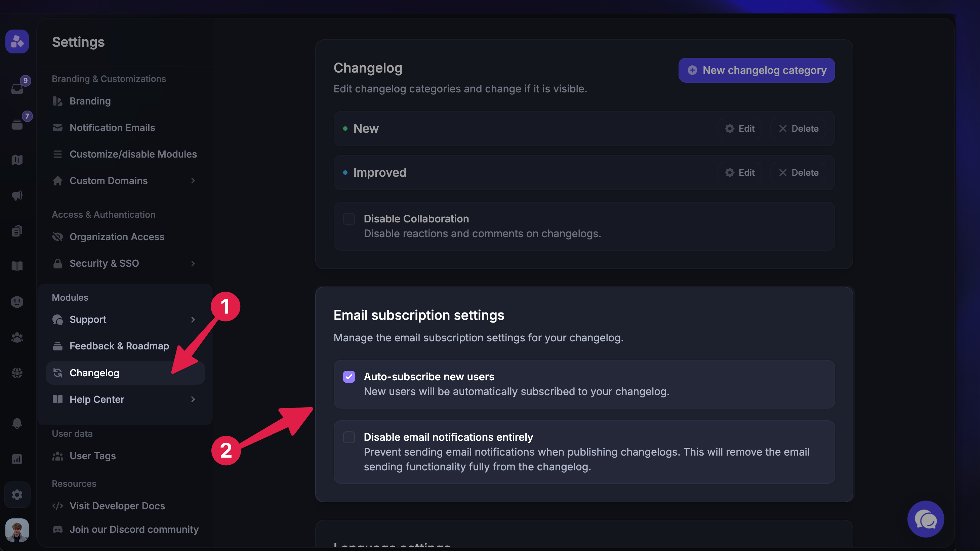Click the X icon on Improved's Delete button
The width and height of the screenshot is (980, 551).
pos(782,173)
